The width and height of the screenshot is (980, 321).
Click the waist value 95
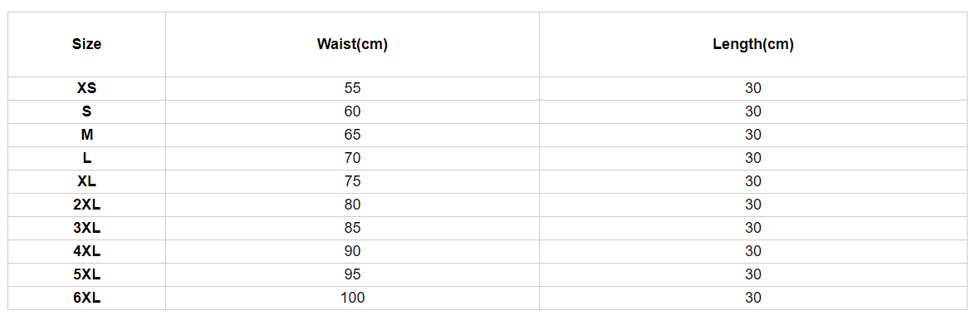pos(352,274)
